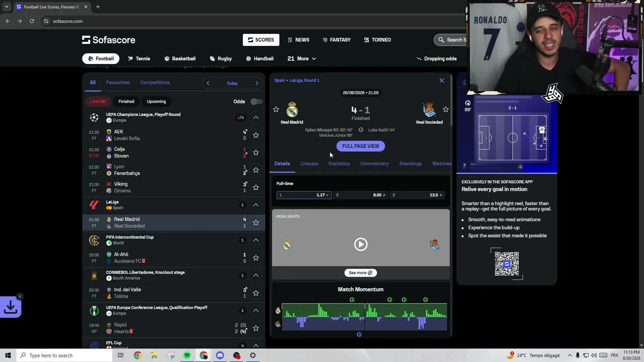Select draw odds 8.00

coord(361,195)
